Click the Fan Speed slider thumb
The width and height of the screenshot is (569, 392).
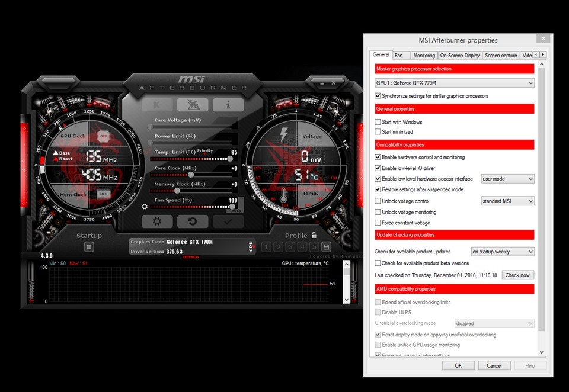(232, 206)
